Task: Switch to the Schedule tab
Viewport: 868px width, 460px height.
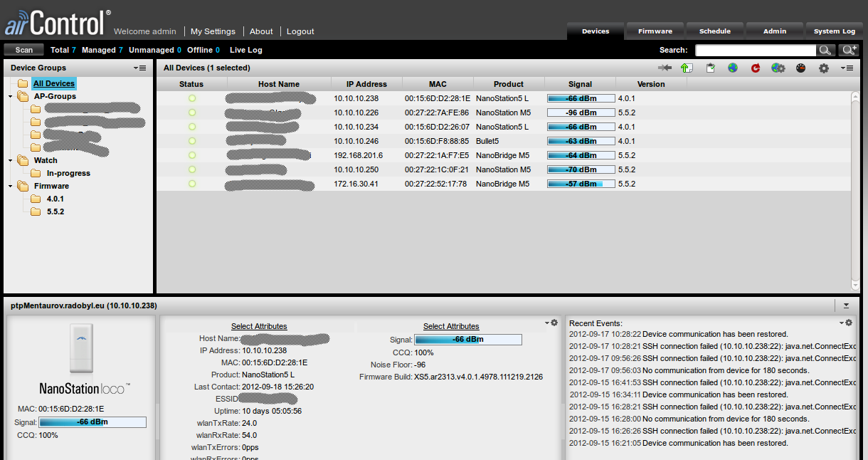Action: tap(715, 31)
